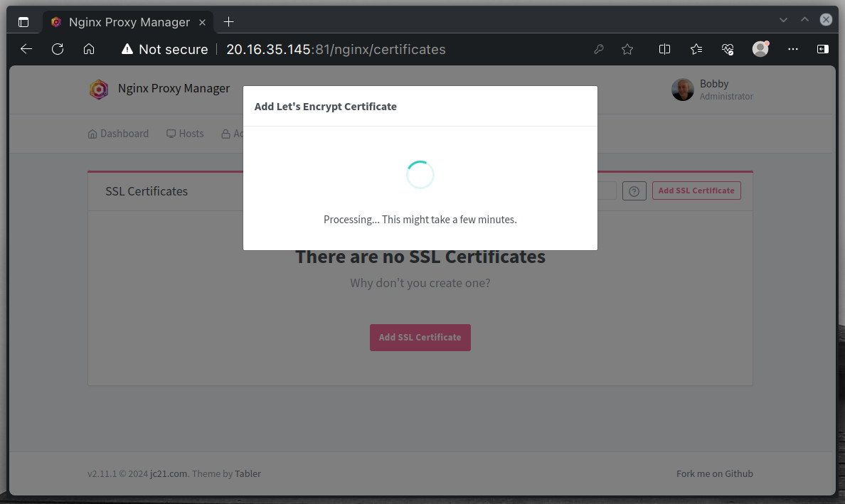Click the There are no SSL Certificates heading
845x504 pixels.
coord(420,257)
